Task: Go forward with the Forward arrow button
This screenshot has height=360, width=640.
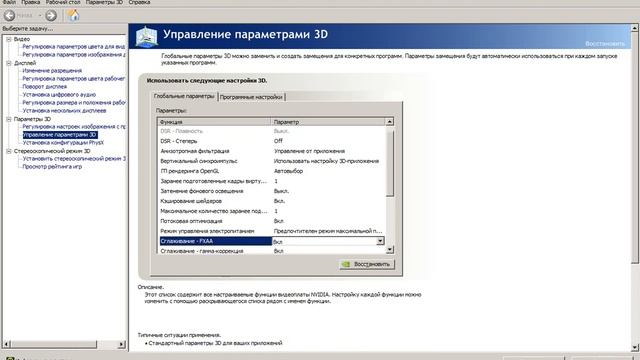Action: coord(51,16)
